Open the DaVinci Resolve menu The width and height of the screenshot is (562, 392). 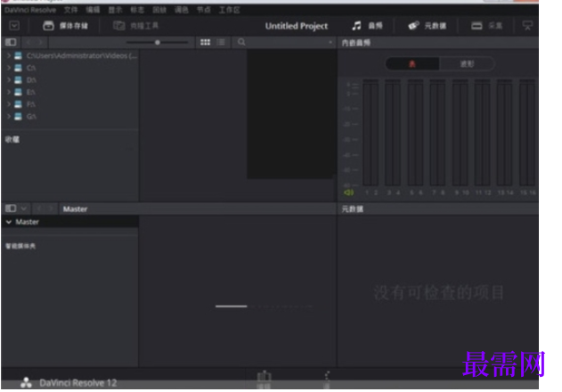(30, 10)
